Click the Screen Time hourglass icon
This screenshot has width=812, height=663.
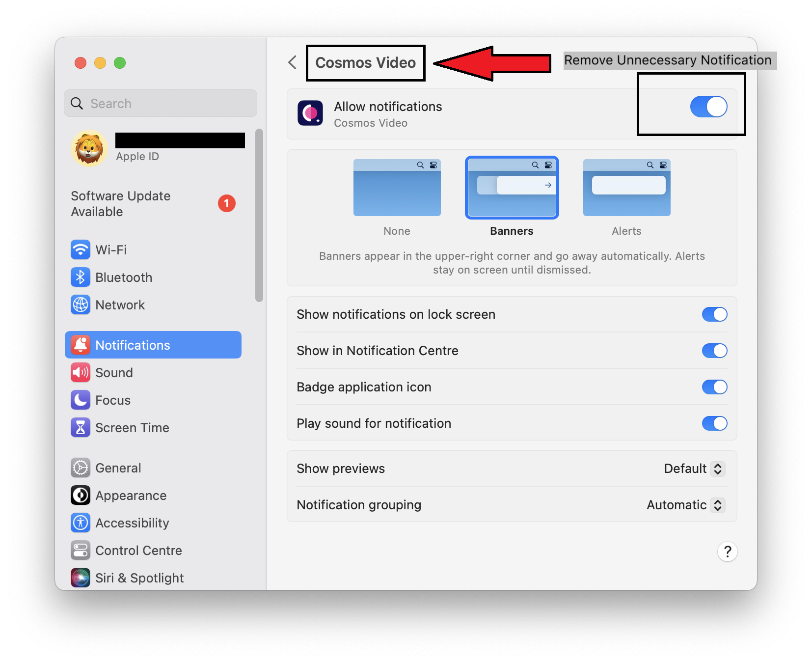click(x=81, y=427)
